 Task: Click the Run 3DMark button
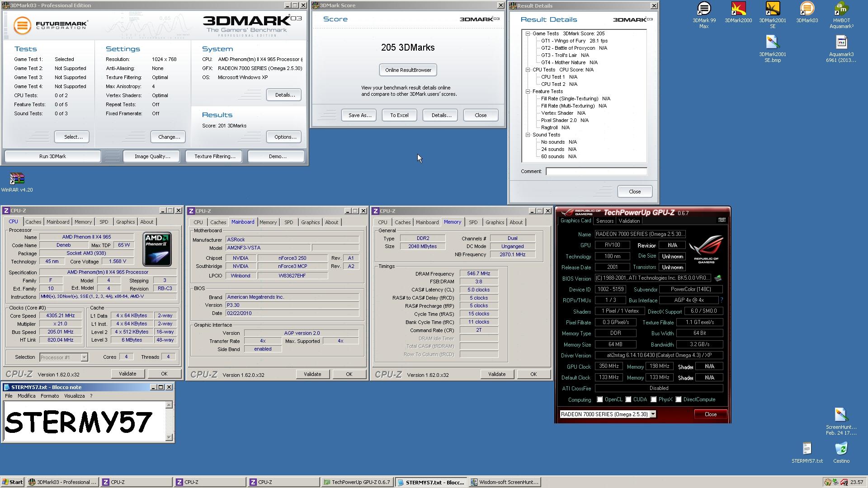[52, 156]
